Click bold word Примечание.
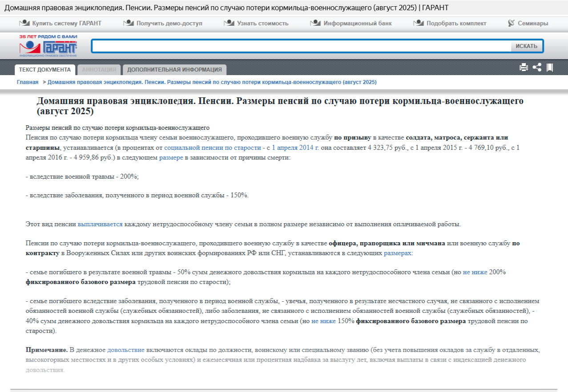 (47, 350)
